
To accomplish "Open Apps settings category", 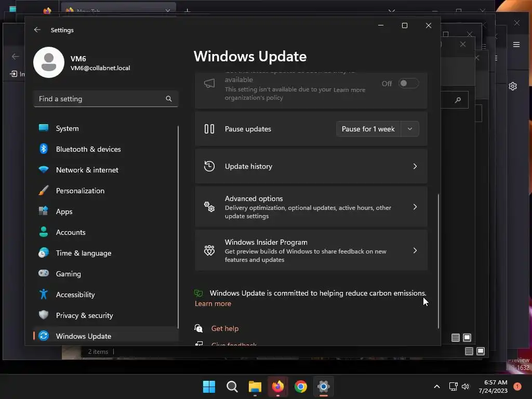I will (x=106, y=211).
